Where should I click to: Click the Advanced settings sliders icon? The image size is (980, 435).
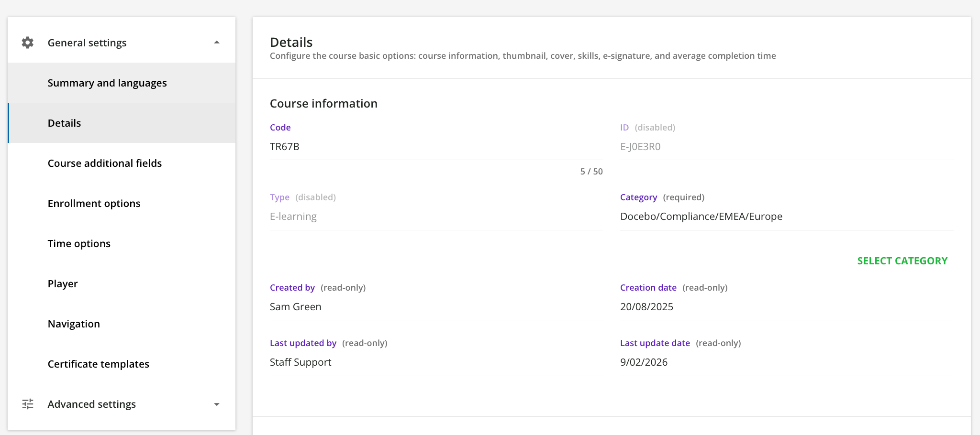click(x=27, y=404)
